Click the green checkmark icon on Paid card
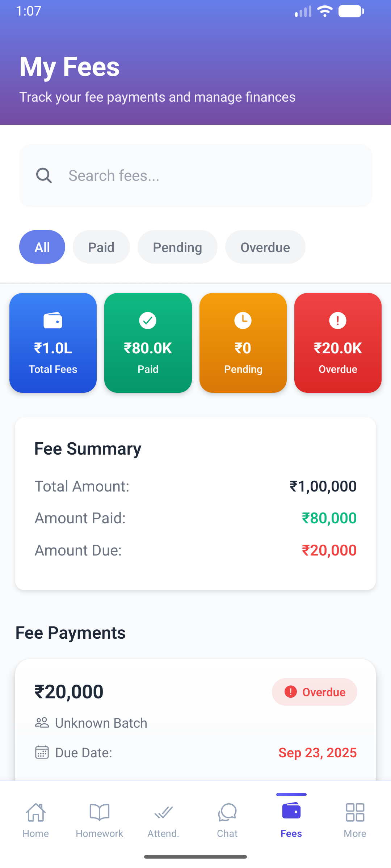 148,320
